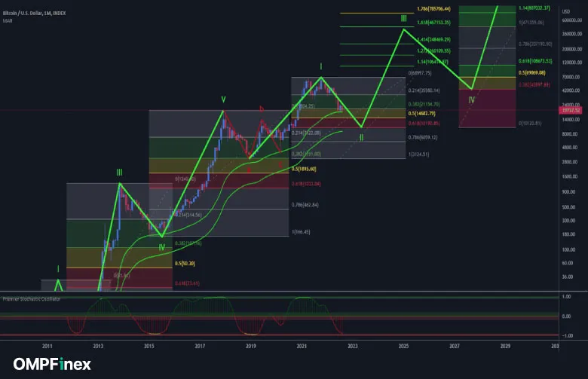Click the highlighted current price tag 19737.52
Screen dimensions: 588x379
[x=572, y=110]
